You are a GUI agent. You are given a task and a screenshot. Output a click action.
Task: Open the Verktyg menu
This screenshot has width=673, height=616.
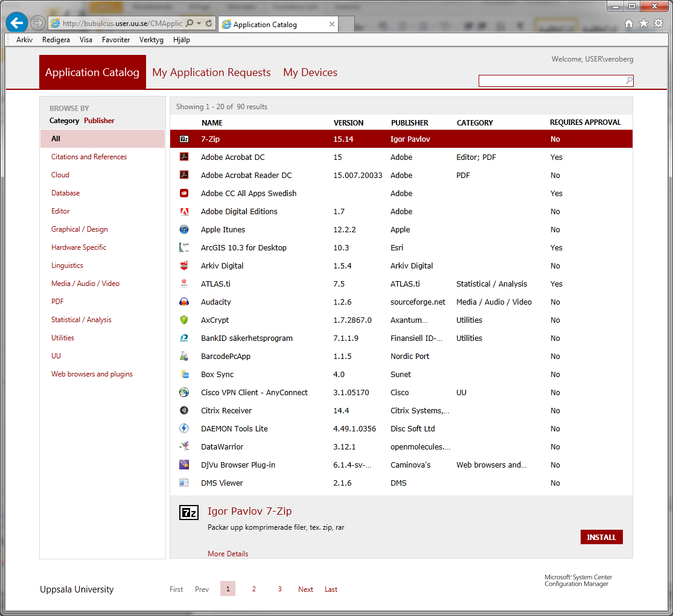(151, 39)
